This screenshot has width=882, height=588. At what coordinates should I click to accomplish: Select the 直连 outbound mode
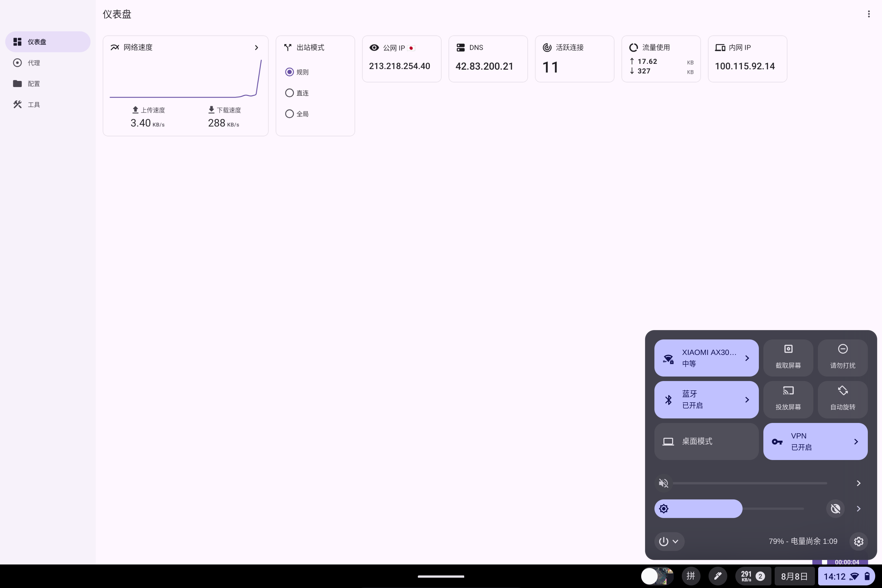click(289, 93)
